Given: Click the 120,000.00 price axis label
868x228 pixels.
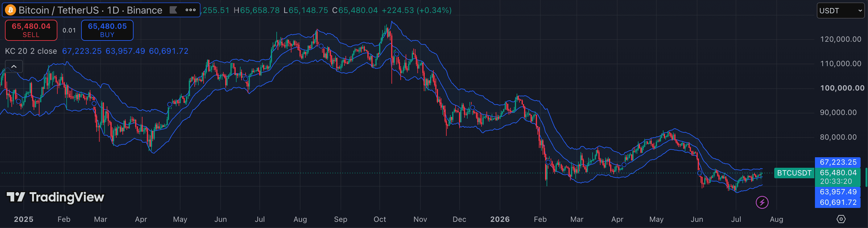Looking at the screenshot, I should (x=841, y=39).
